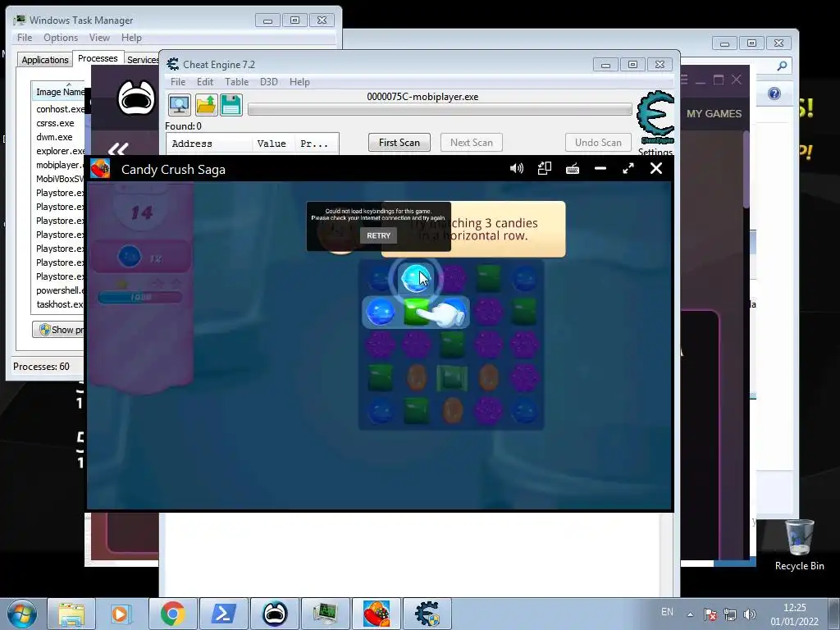Click the back double-chevron icon in the emulator
840x630 pixels.
pos(118,148)
